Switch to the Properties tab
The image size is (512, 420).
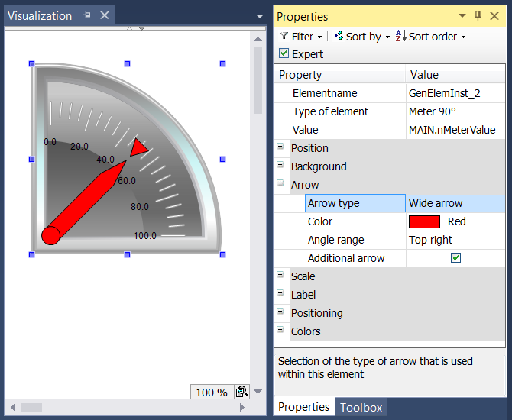(x=303, y=407)
